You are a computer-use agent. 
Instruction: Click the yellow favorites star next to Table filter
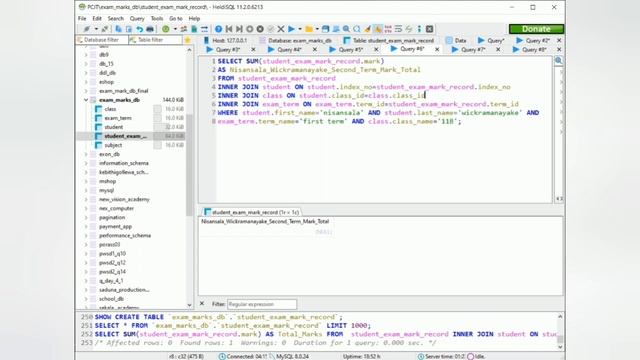187,40
